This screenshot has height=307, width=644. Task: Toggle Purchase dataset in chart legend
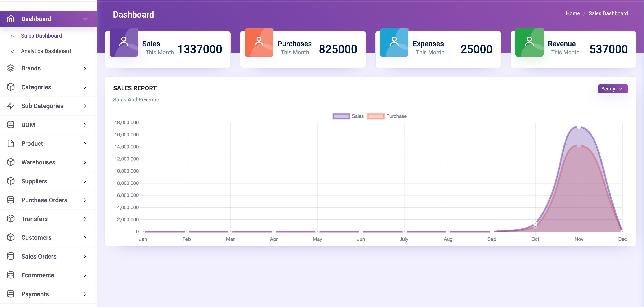376,116
